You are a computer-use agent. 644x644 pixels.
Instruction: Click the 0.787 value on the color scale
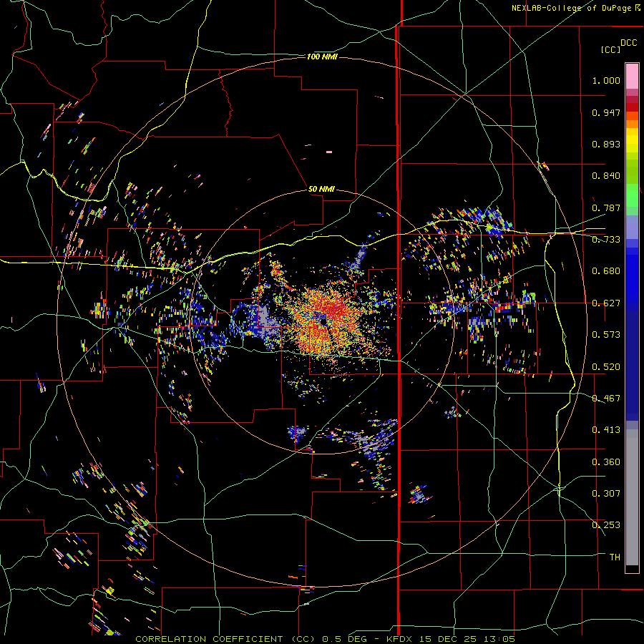pyautogui.click(x=606, y=208)
